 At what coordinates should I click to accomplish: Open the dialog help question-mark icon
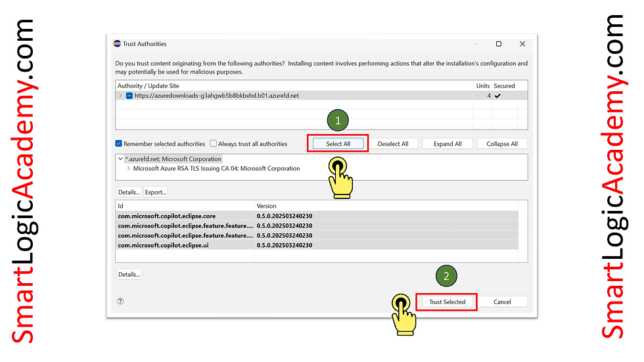point(120,301)
